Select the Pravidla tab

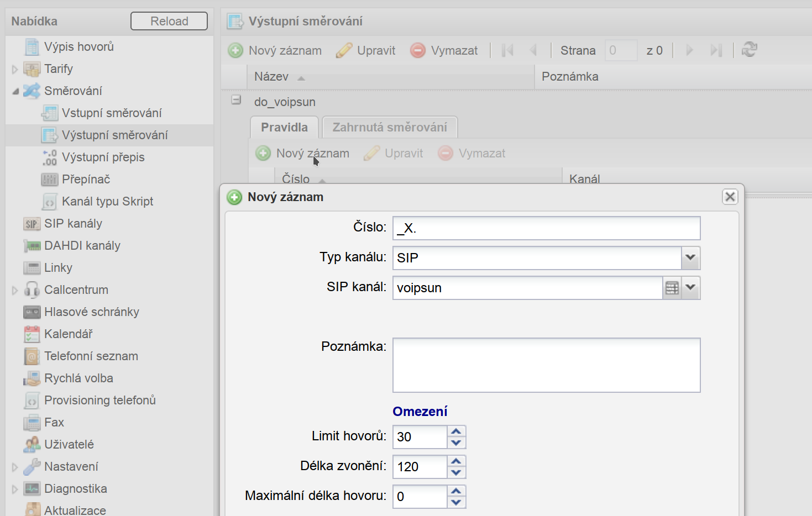tap(284, 127)
